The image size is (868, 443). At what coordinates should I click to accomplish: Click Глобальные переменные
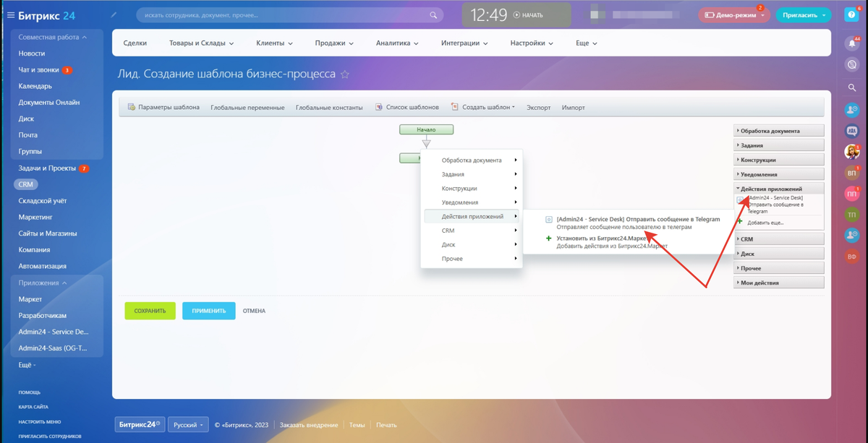[247, 108]
